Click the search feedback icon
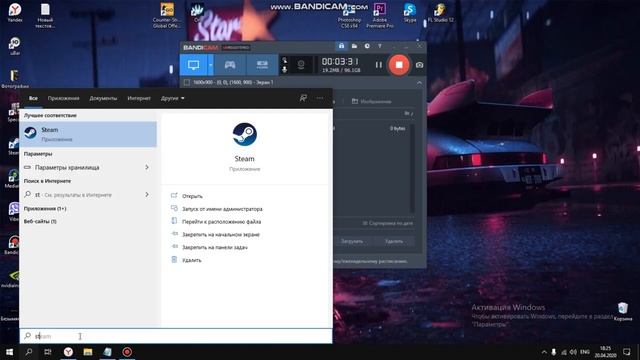 303,98
